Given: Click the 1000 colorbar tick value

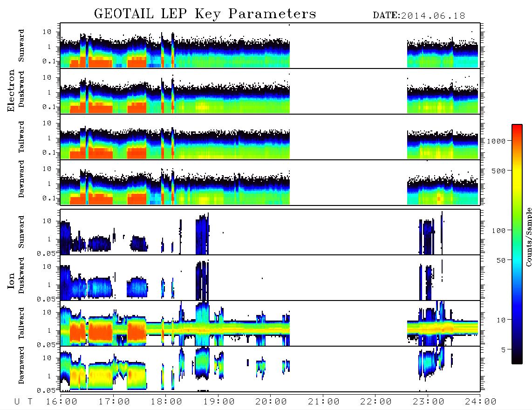Looking at the screenshot, I should [x=496, y=141].
